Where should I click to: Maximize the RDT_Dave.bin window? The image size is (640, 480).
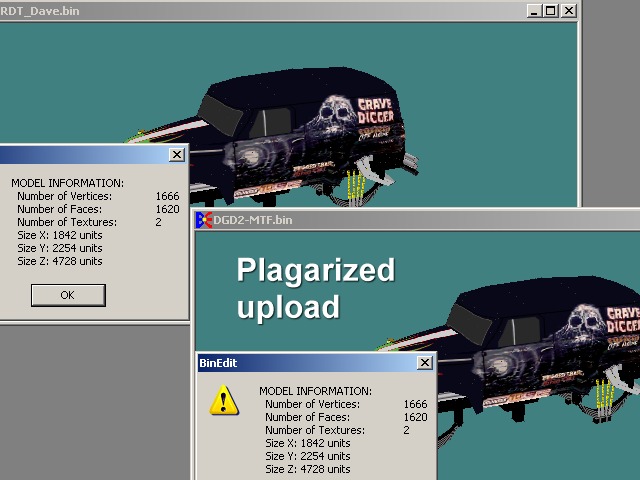pyautogui.click(x=550, y=11)
